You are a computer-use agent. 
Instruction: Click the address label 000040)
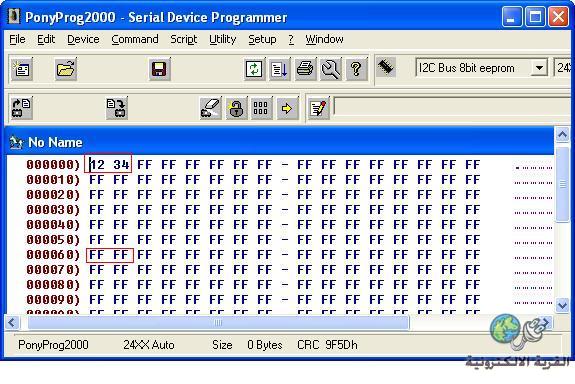tap(53, 225)
